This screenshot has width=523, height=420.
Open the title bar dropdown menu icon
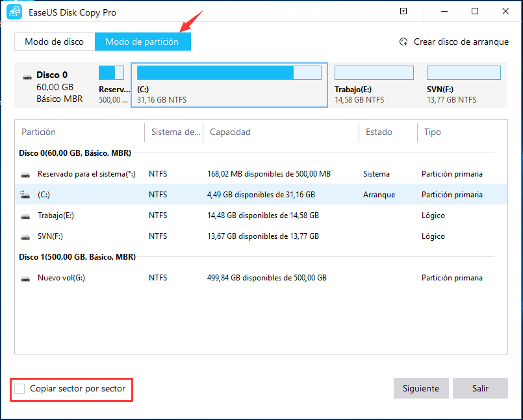403,12
